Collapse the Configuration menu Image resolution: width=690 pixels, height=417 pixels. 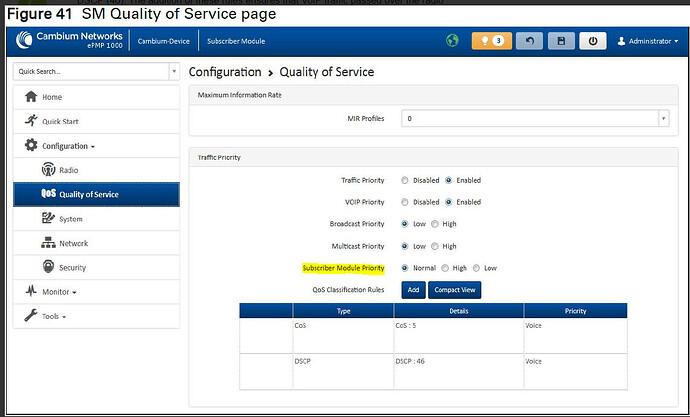(68, 146)
